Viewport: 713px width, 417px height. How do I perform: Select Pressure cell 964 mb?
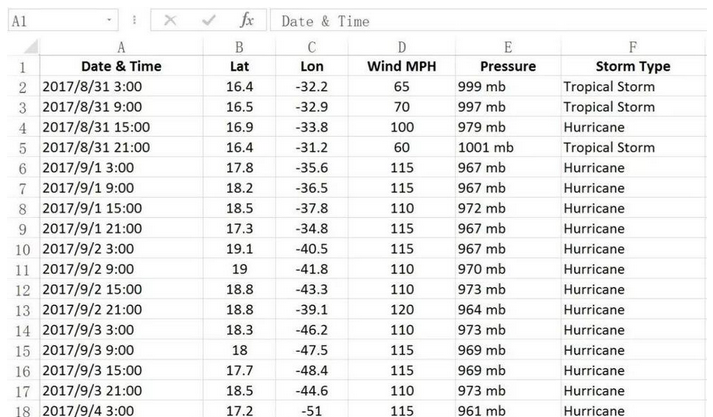[508, 310]
